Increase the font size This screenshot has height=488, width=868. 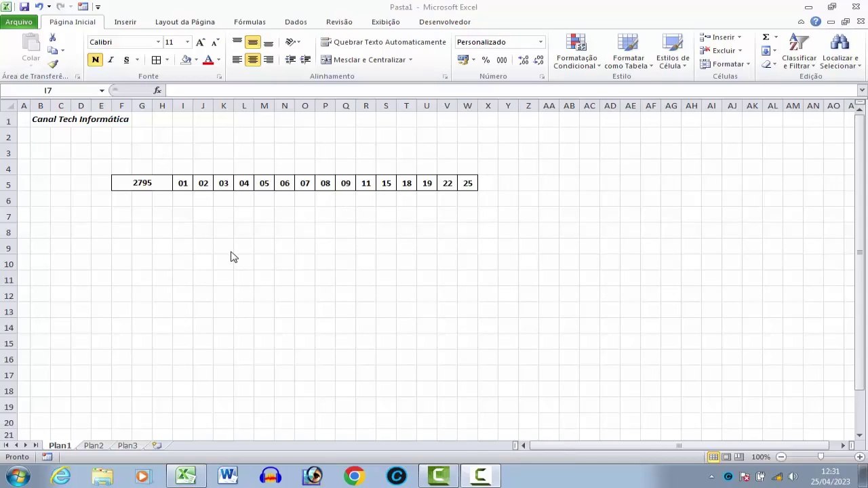(200, 42)
